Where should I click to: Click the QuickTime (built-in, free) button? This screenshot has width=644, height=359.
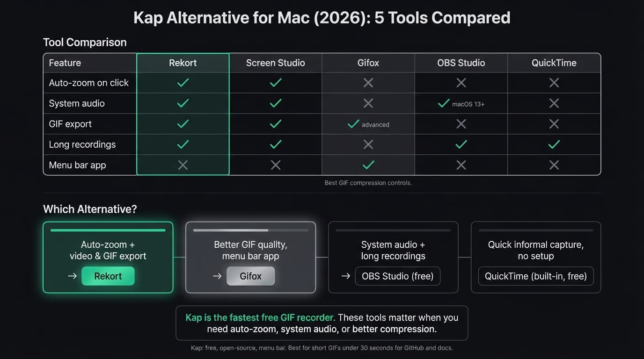[535, 276]
